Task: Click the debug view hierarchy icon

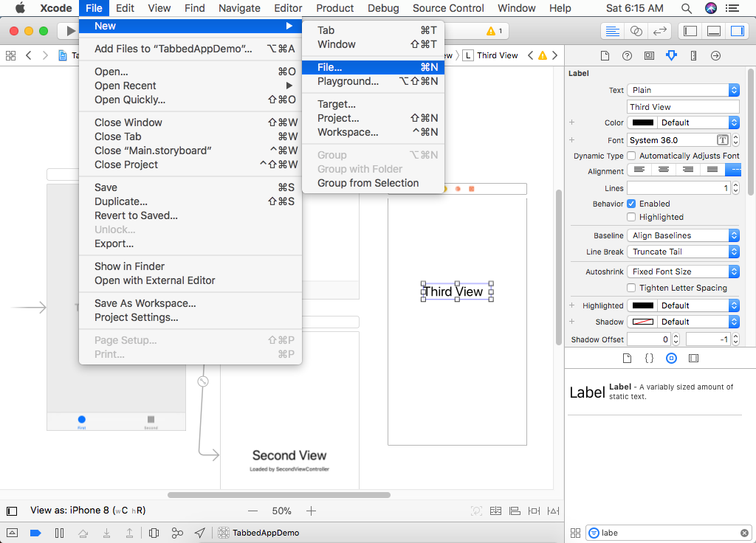Action: [154, 533]
